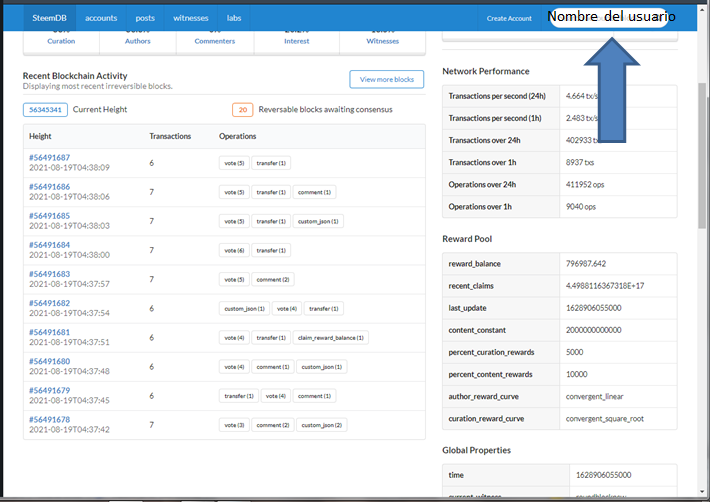Click custom_json (1) tag in block #56491680

(321, 367)
